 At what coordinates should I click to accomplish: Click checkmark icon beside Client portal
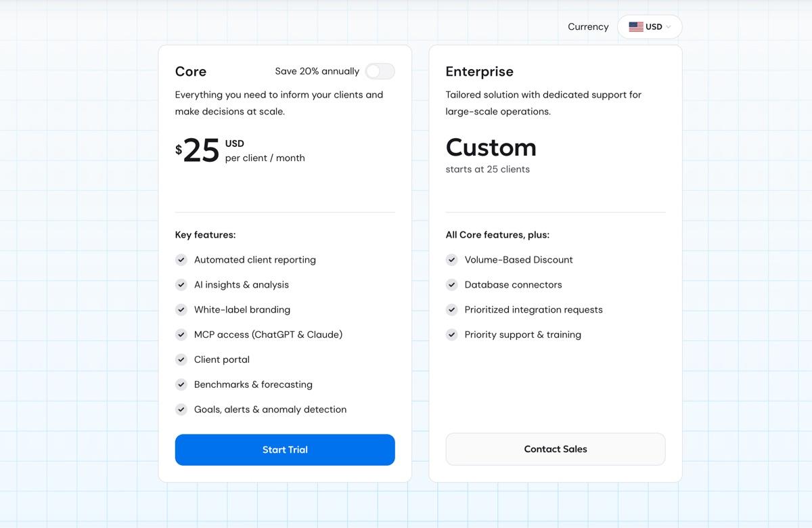181,359
